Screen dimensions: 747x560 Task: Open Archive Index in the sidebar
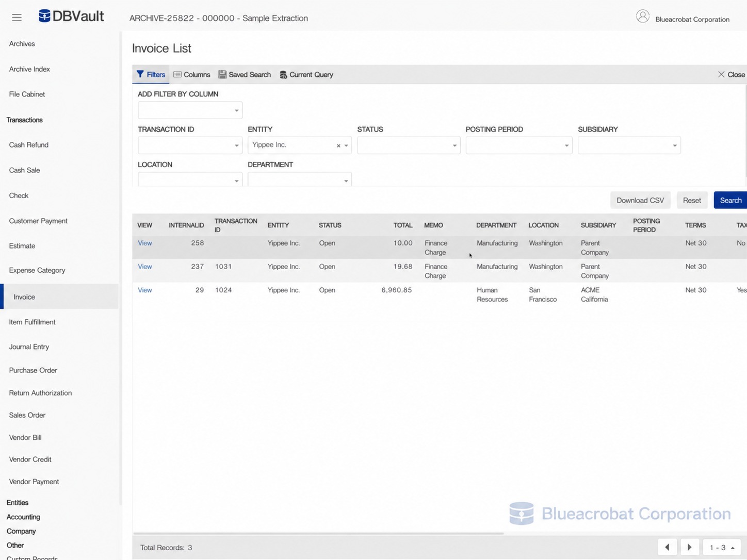coord(29,69)
